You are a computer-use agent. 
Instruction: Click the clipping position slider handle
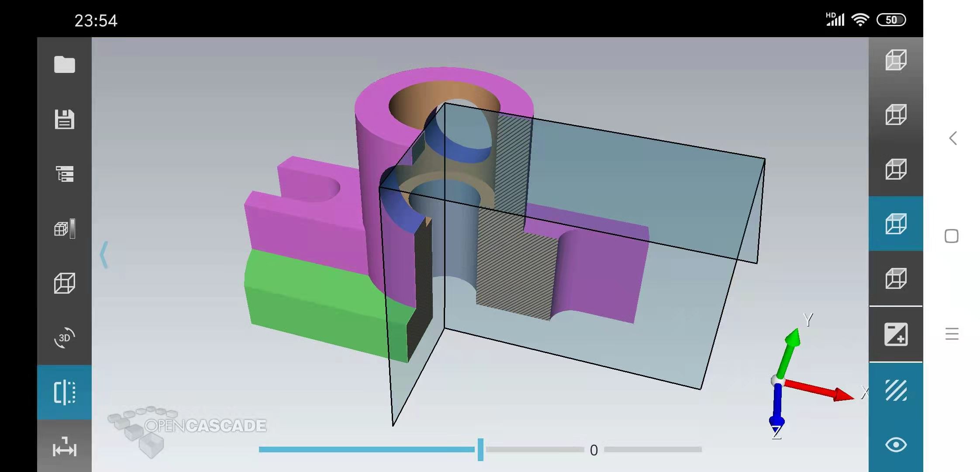pos(480,449)
